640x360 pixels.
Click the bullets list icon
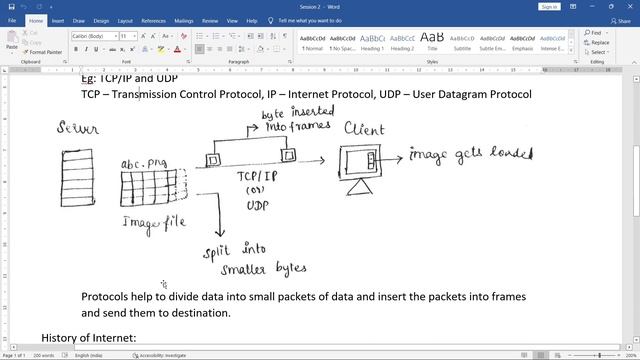[199, 36]
